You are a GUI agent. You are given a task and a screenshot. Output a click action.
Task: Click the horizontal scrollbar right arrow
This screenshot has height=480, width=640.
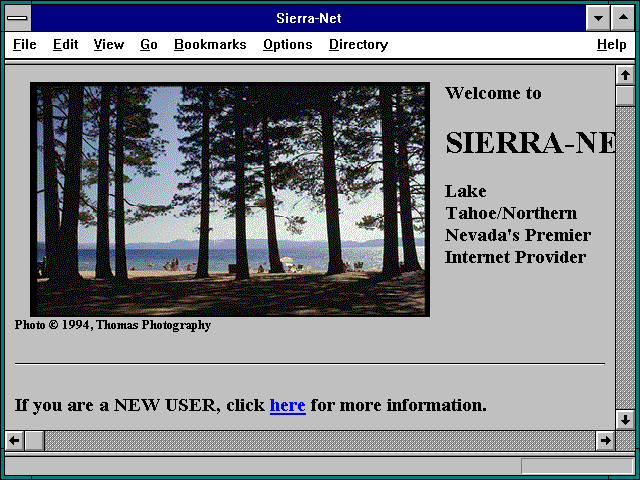pyautogui.click(x=605, y=440)
